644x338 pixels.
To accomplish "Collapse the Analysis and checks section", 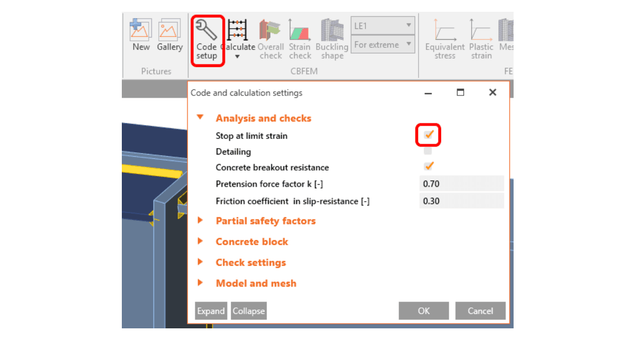I will tap(200, 117).
